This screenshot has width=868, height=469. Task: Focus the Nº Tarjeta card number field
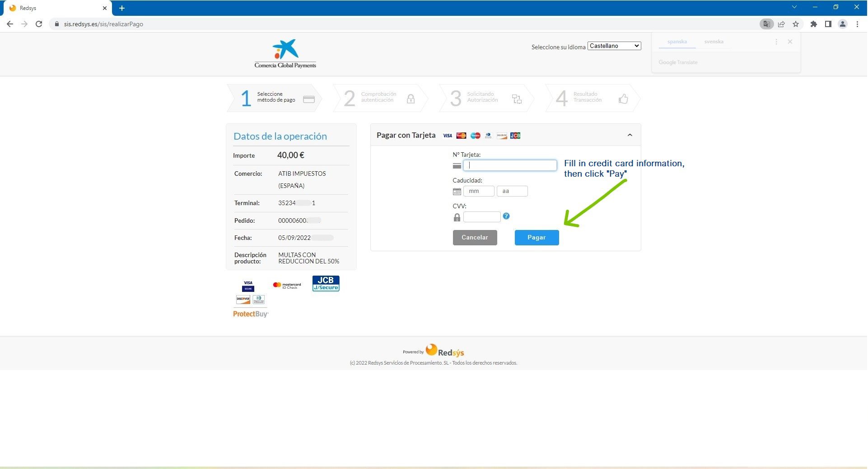click(x=510, y=165)
